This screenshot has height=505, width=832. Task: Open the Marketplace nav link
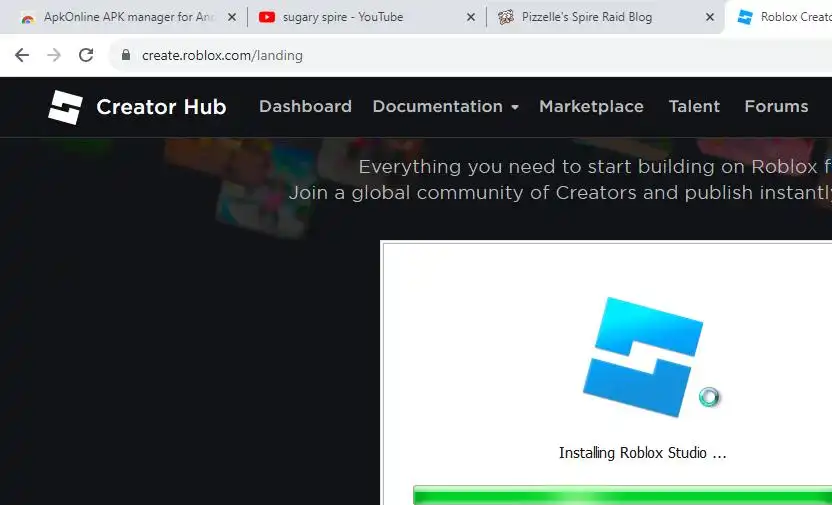click(591, 107)
